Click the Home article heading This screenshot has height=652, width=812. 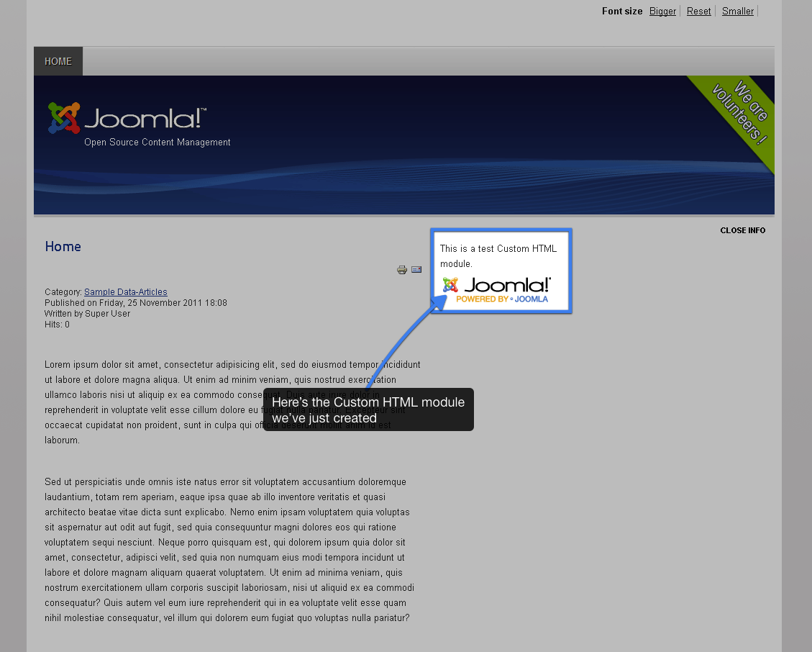tap(63, 246)
